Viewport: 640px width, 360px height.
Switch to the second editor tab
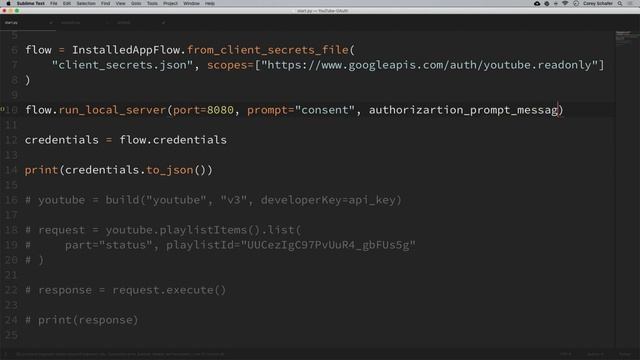pyautogui.click(x=84, y=23)
